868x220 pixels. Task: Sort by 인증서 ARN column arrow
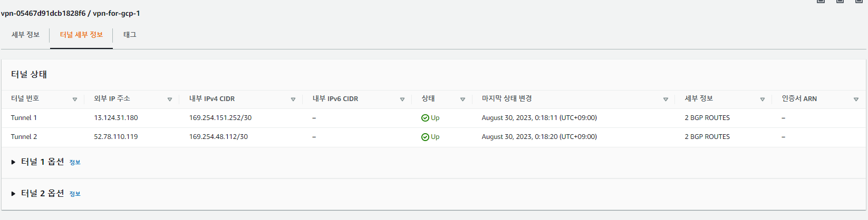coord(856,99)
